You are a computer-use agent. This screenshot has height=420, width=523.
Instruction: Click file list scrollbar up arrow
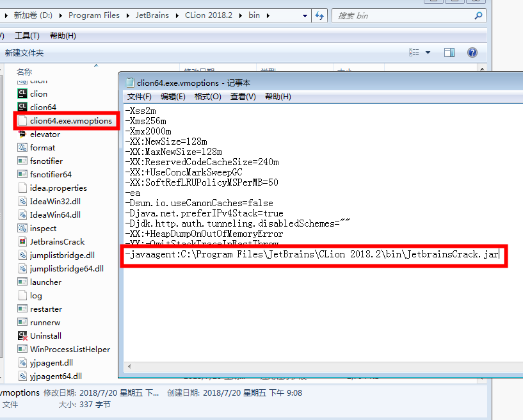[x=482, y=69]
